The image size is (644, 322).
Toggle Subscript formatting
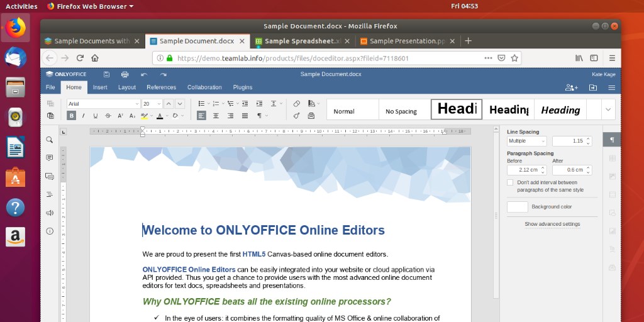(132, 116)
